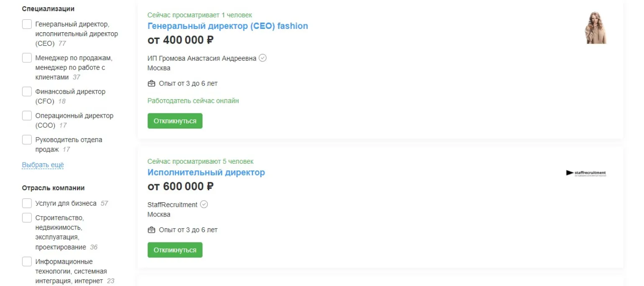The image size is (644, 286).
Task: Open ИП Громова Анастасия Андреевна employer page
Action: [x=202, y=58]
